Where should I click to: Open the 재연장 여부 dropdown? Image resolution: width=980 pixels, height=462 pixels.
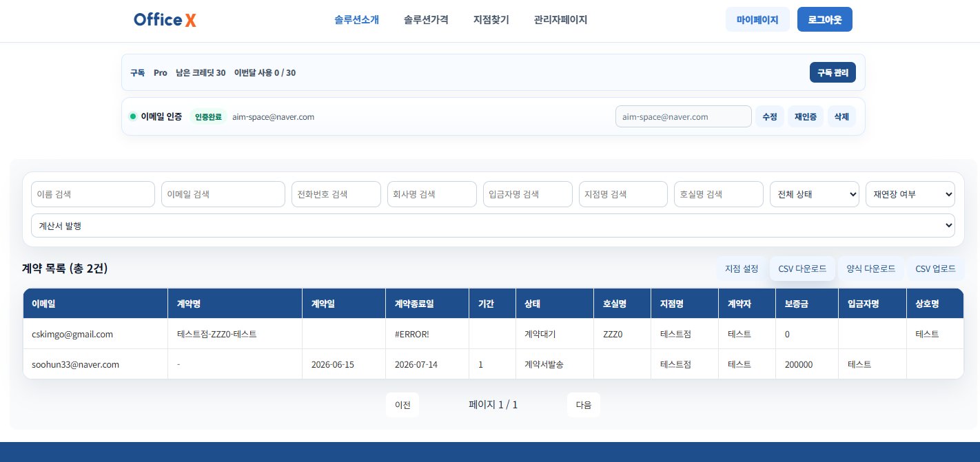click(910, 194)
